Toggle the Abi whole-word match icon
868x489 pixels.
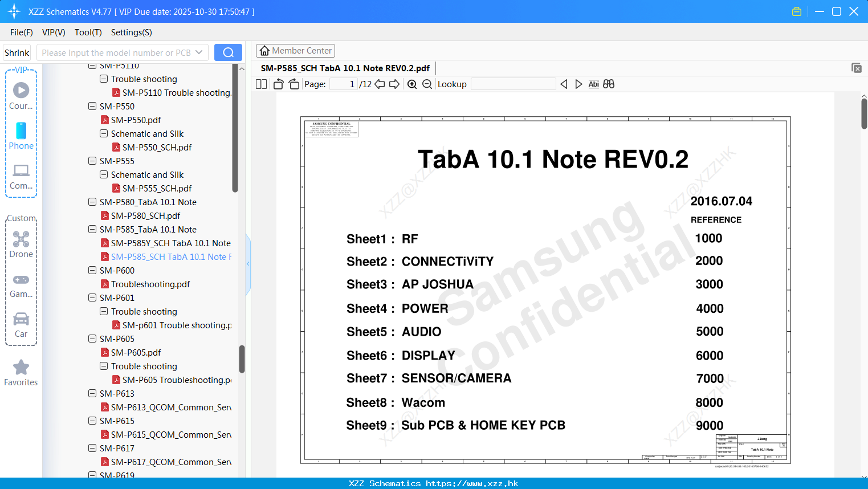(593, 84)
